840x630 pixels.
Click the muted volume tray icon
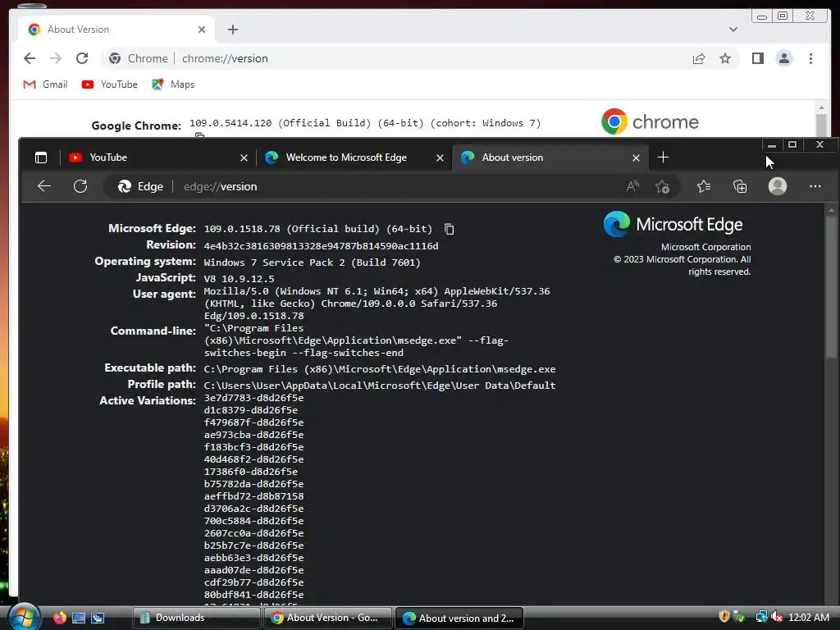pyautogui.click(x=777, y=617)
